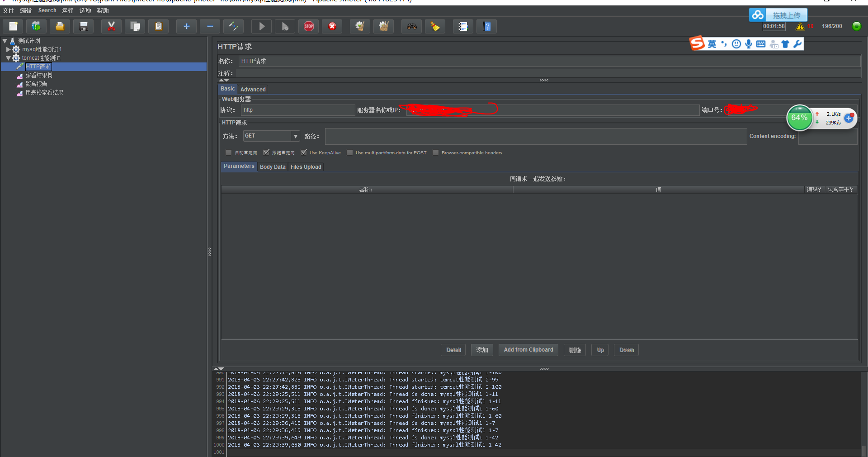Enable Browser-compatible headers checkbox

(x=435, y=152)
